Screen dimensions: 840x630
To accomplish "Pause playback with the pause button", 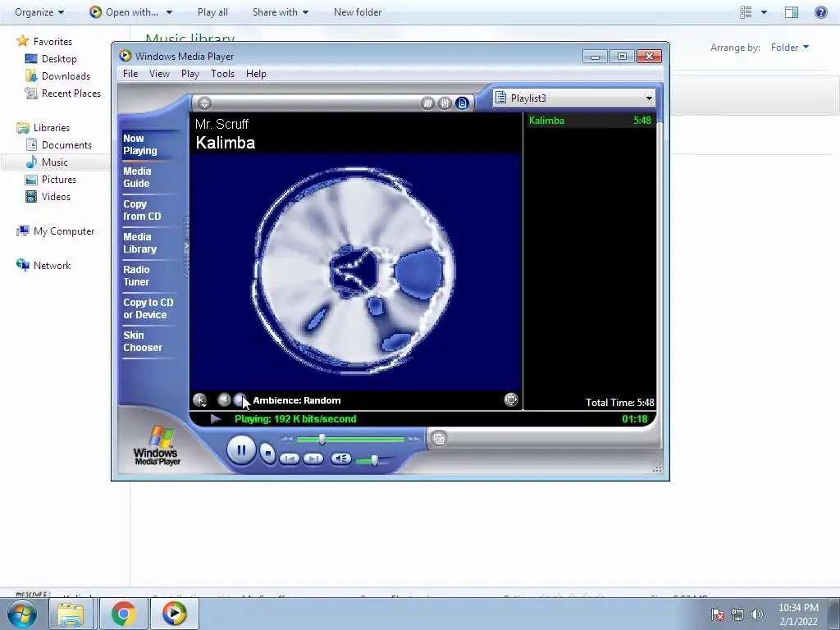I will (x=241, y=450).
